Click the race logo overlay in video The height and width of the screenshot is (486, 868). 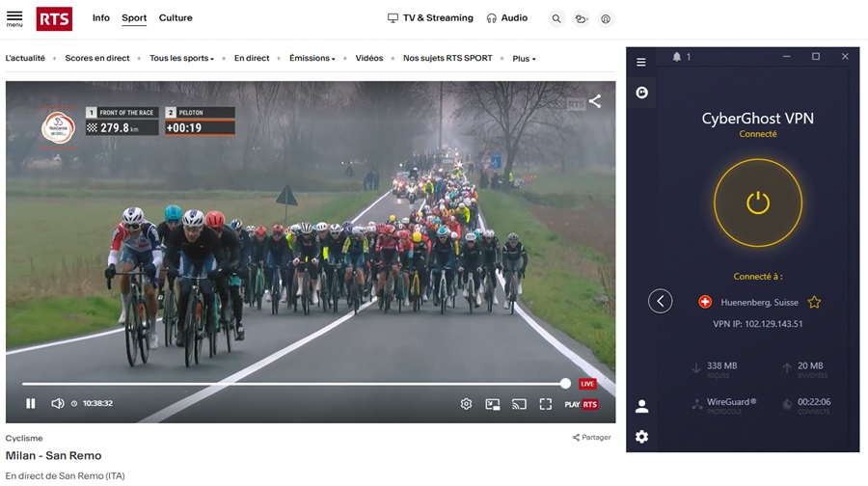[x=58, y=128]
